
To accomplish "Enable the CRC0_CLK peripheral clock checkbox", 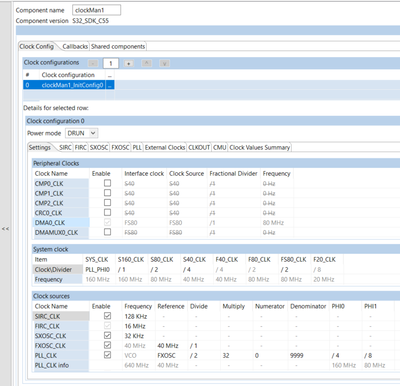I will coord(107,212).
